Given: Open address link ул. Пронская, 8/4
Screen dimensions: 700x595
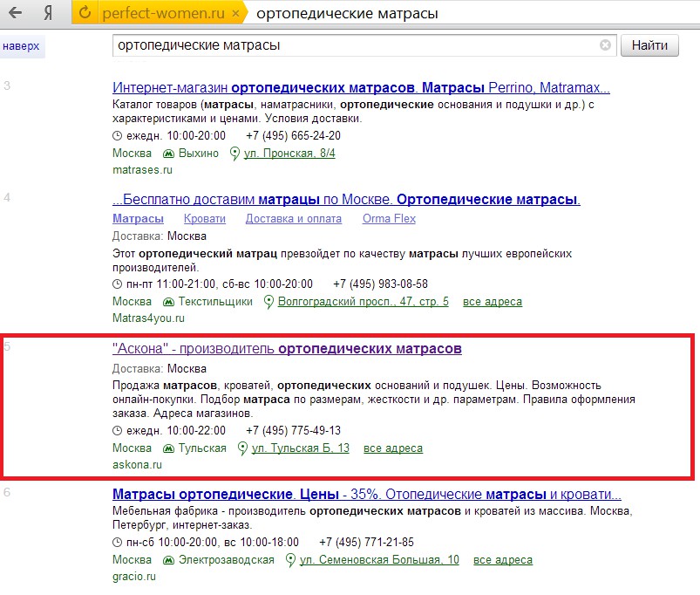Looking at the screenshot, I should tap(289, 154).
